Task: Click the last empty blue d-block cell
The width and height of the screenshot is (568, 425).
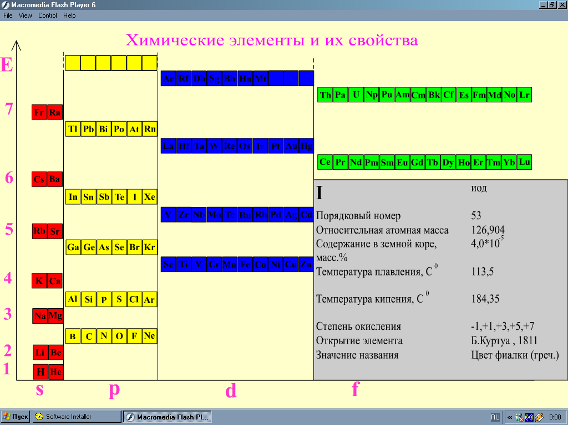Action: pyautogui.click(x=306, y=78)
